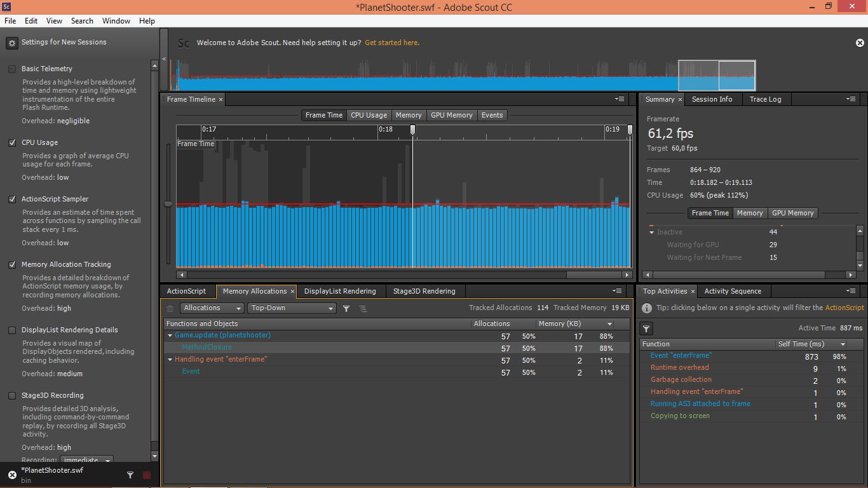Image resolution: width=868 pixels, height=488 pixels.
Task: Toggle CPU Usage graph in Frame Timeline
Action: click(x=369, y=115)
